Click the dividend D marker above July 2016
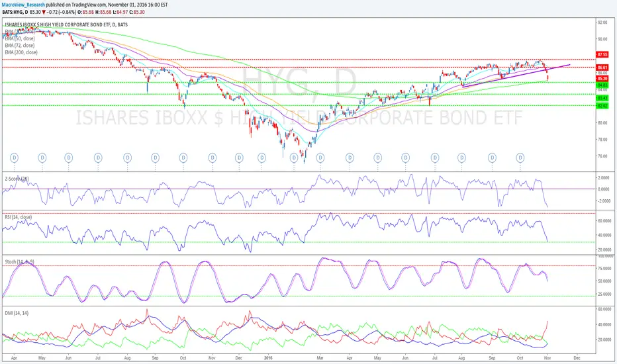 click(x=435, y=158)
